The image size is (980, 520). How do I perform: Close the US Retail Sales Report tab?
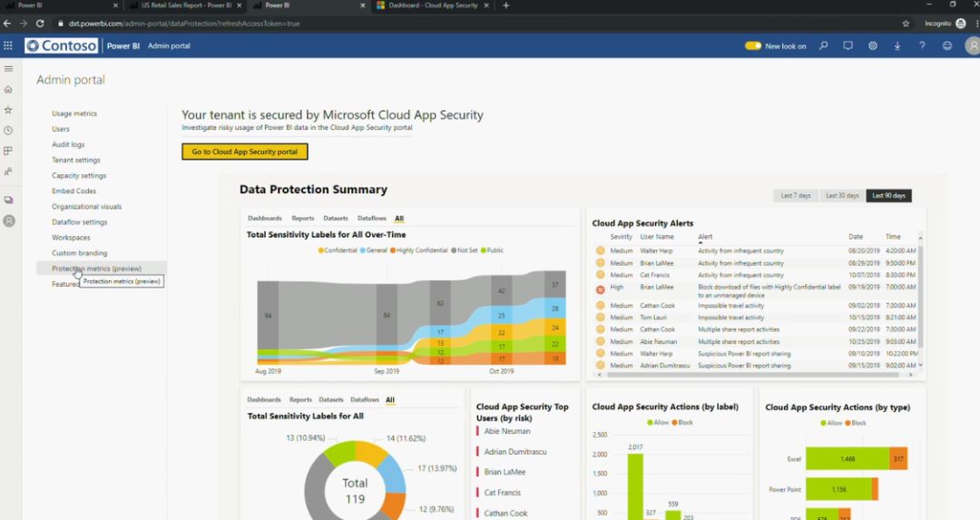[240, 5]
